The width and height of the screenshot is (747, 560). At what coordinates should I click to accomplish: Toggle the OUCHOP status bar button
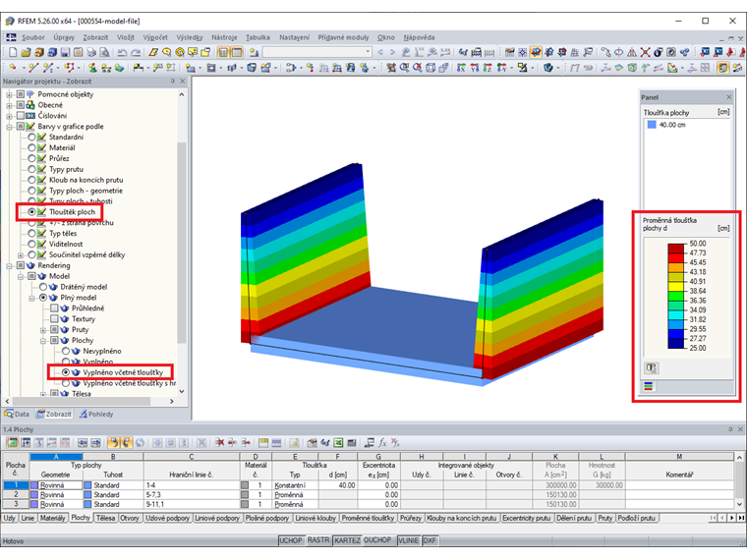(x=377, y=540)
